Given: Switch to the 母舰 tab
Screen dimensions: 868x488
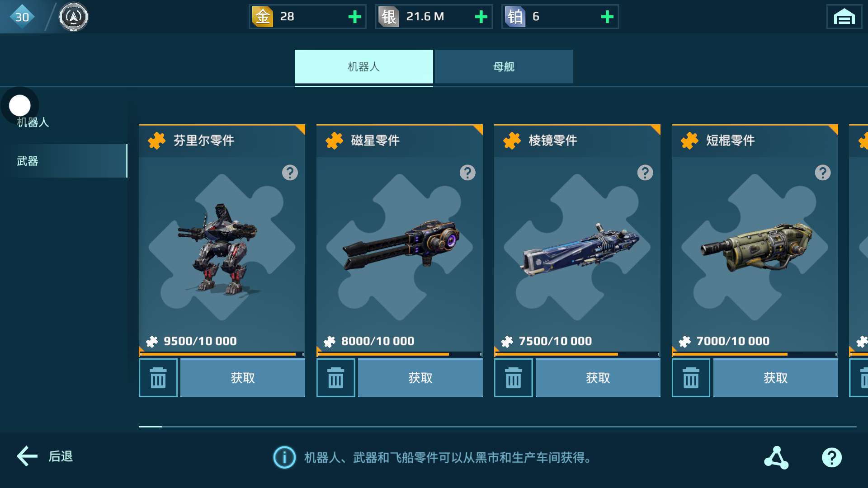Looking at the screenshot, I should (x=504, y=66).
